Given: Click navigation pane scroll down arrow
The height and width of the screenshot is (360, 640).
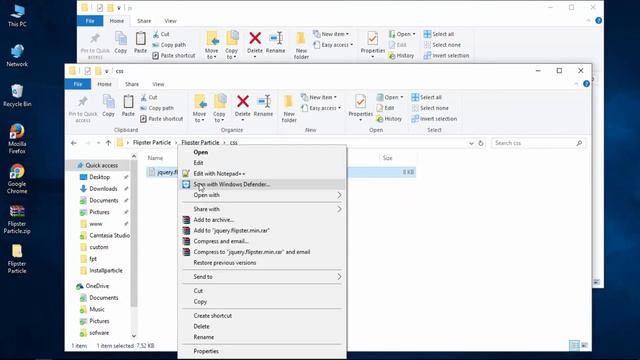Looking at the screenshot, I should click(x=134, y=336).
